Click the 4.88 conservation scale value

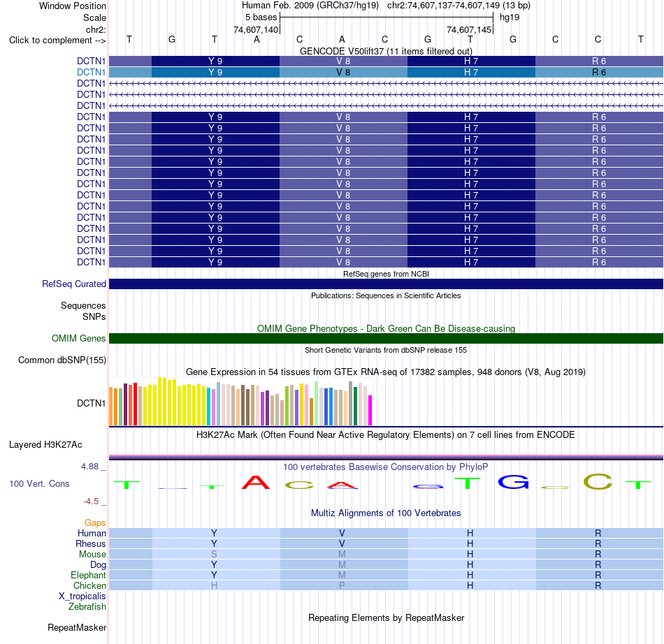click(x=89, y=467)
